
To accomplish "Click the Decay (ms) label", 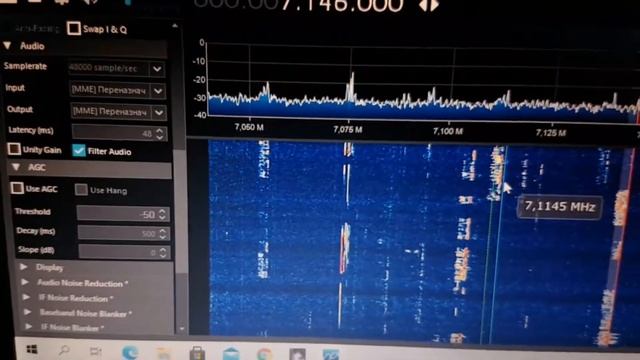I will (x=36, y=231).
